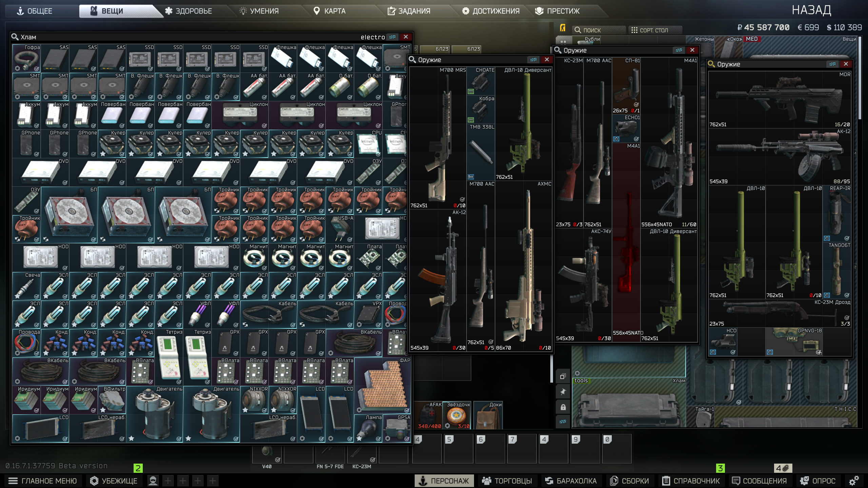
Task: Go to the КАРТА tab
Action: click(330, 11)
